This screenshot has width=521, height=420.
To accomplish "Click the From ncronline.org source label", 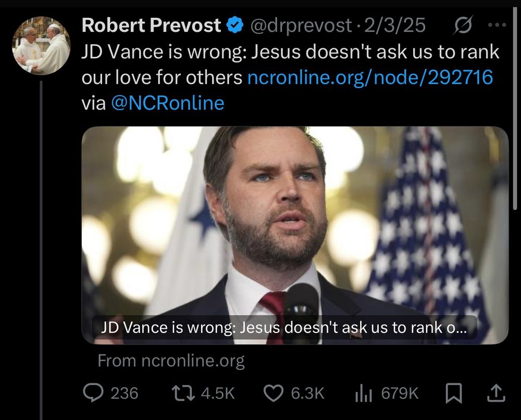I will [x=171, y=361].
